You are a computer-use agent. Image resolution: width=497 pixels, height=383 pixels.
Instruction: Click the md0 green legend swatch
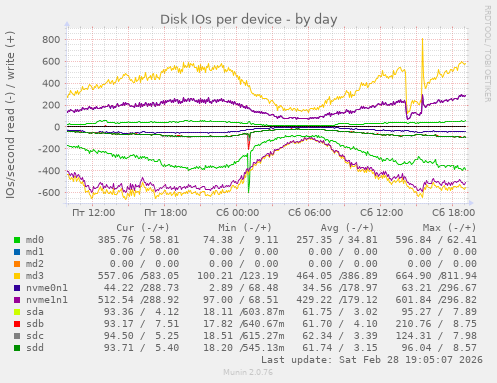coord(17,240)
